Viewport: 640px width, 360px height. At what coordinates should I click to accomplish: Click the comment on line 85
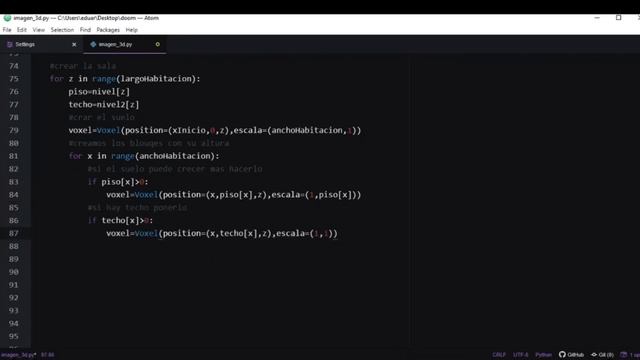pos(138,208)
